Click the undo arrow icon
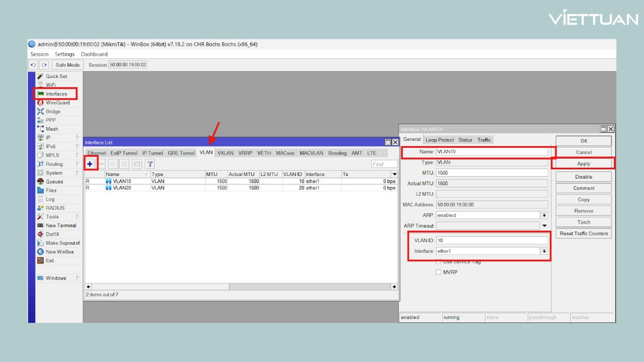644x362 pixels. (x=33, y=65)
